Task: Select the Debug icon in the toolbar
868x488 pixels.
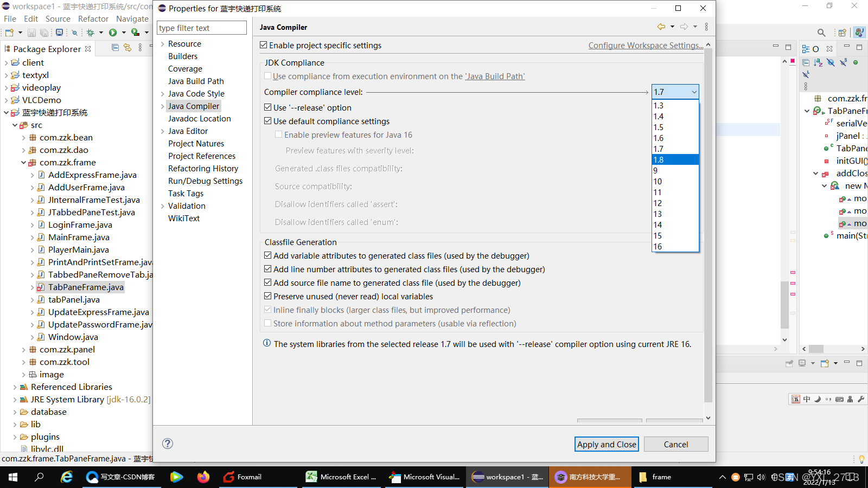Action: [x=90, y=33]
